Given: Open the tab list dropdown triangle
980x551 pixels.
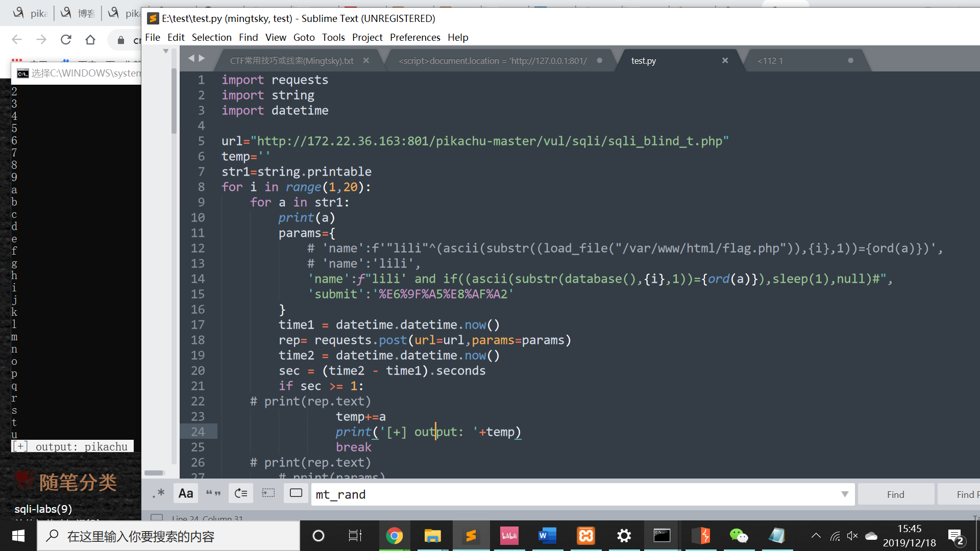Looking at the screenshot, I should (x=166, y=51).
